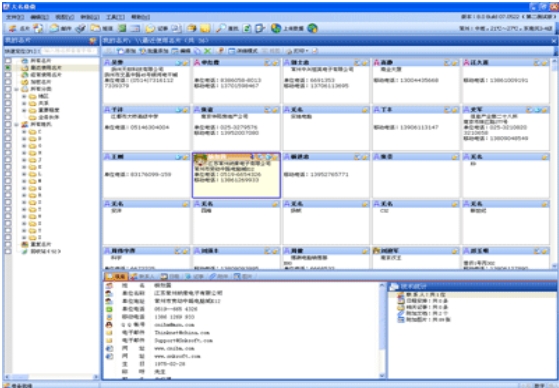Collapse the 所有分类 tree node
Screen dimensions: 559x388
click(x=16, y=89)
